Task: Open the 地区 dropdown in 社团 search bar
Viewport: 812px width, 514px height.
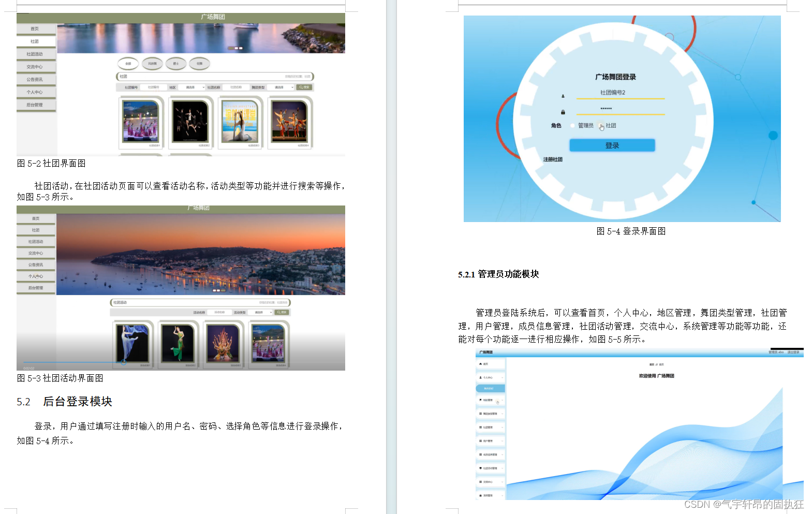Action: [x=192, y=87]
